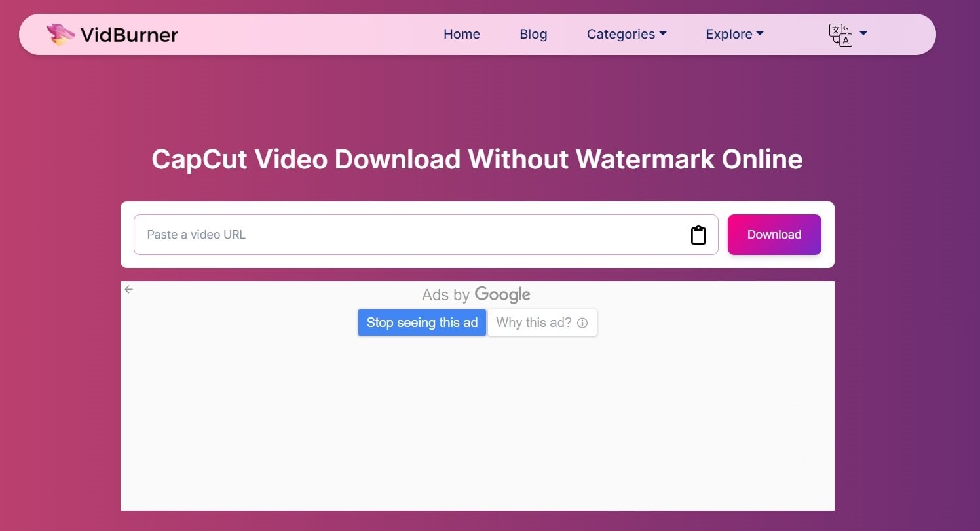Click the caret arrow beside Explore
The image size is (980, 531).
point(760,34)
